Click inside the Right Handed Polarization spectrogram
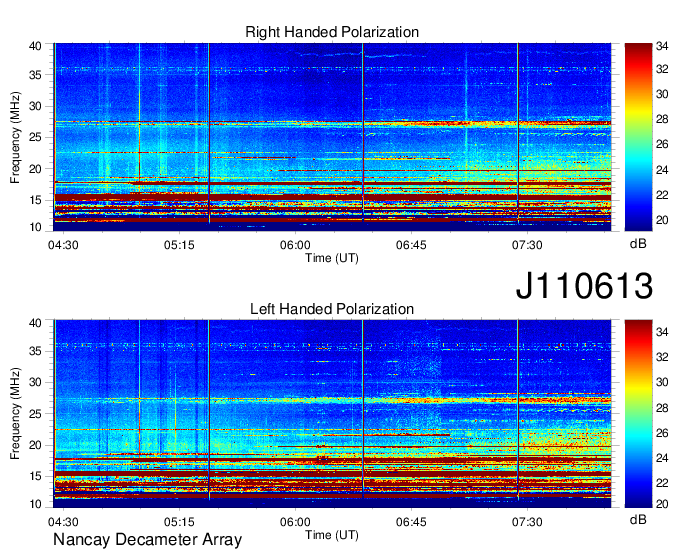Screen dimensions: 680x552 pos(332,137)
